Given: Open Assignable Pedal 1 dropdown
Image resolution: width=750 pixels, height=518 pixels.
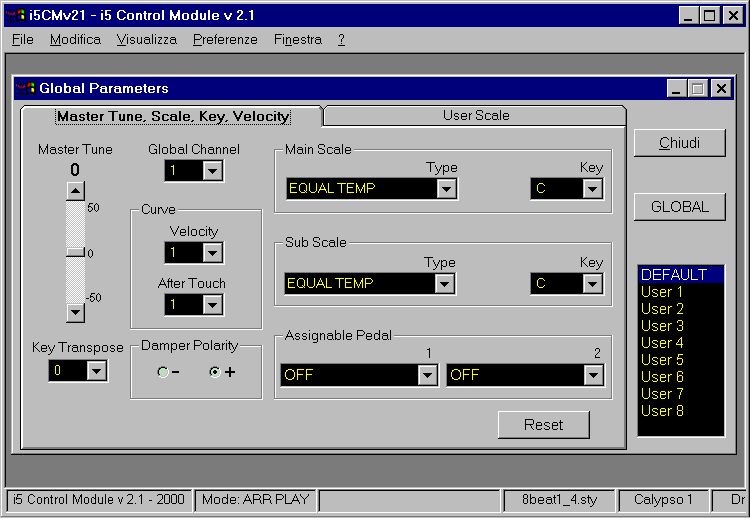Looking at the screenshot, I should pos(427,375).
